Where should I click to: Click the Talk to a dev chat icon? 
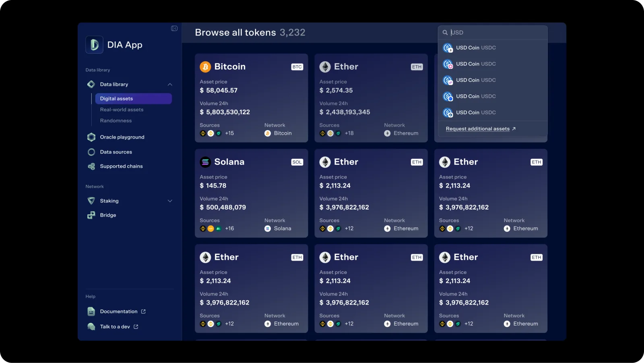click(91, 327)
